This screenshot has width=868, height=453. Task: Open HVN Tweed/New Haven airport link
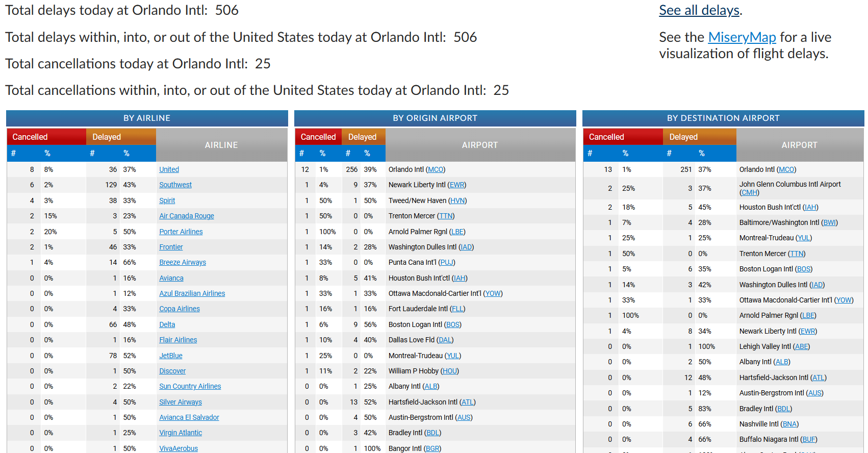[457, 200]
